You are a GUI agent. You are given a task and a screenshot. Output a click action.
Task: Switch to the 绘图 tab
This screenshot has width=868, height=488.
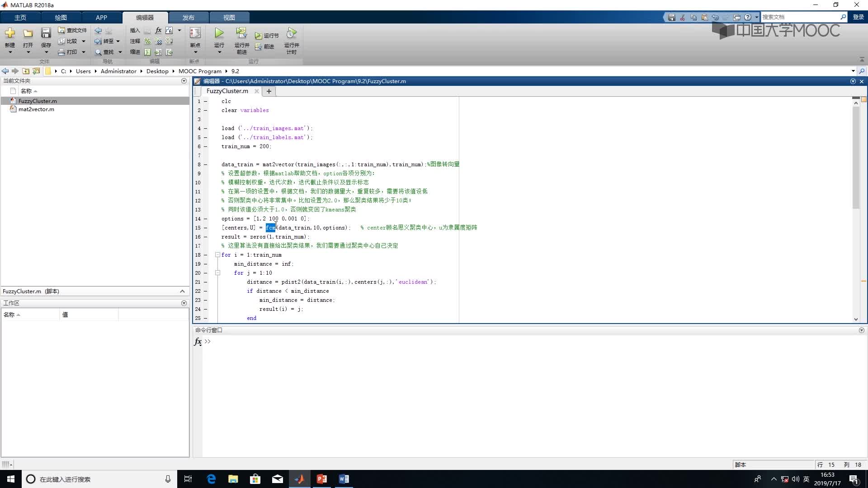(x=61, y=17)
